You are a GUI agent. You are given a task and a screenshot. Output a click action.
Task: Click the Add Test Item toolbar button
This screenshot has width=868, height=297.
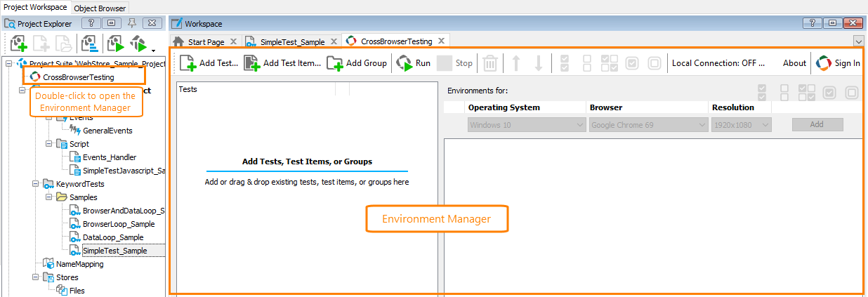pos(282,63)
